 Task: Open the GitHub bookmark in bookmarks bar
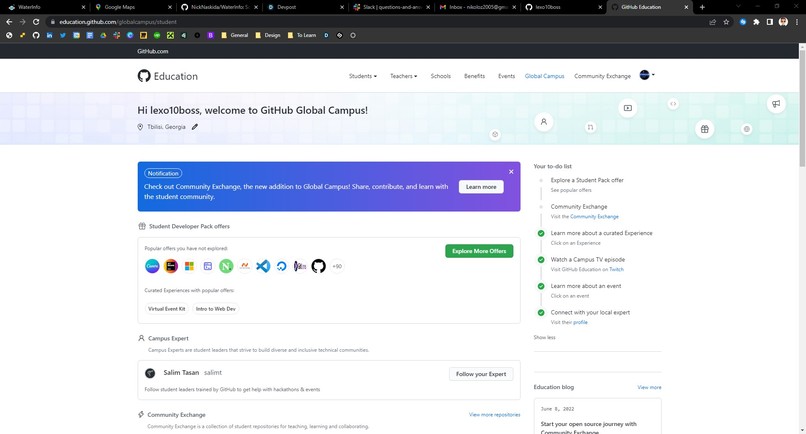pos(36,35)
